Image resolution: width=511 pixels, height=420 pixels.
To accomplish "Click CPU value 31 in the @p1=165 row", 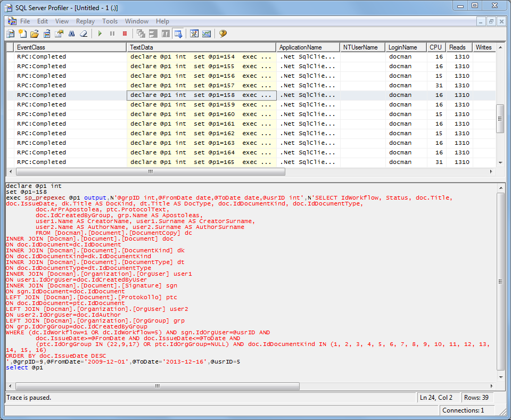I will 439,162.
